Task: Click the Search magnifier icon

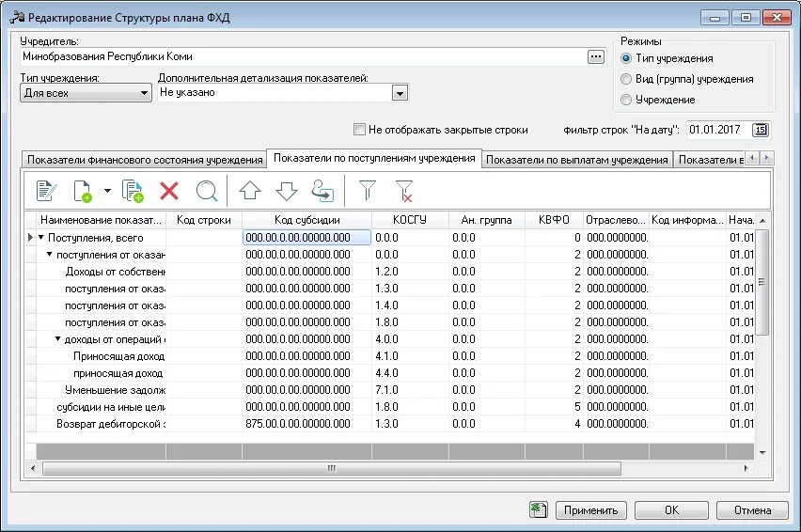Action: [x=207, y=192]
